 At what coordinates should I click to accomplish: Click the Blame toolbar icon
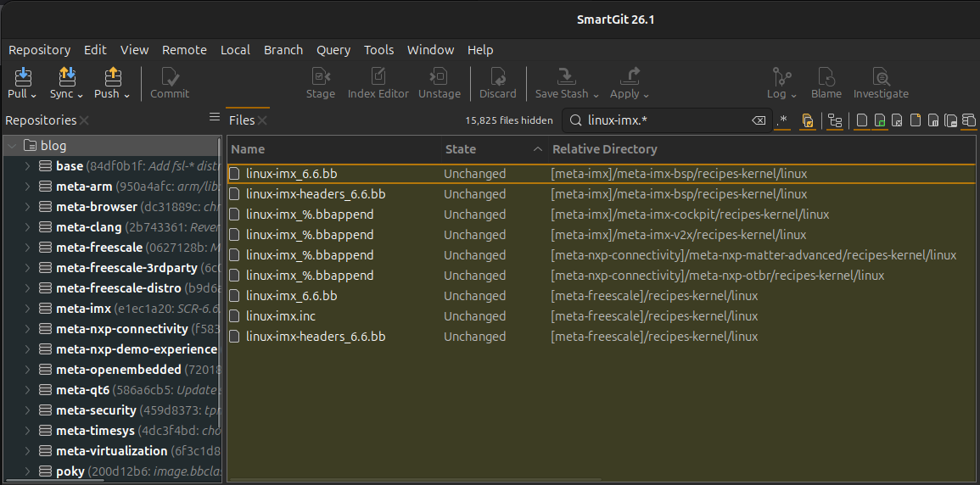tap(826, 76)
